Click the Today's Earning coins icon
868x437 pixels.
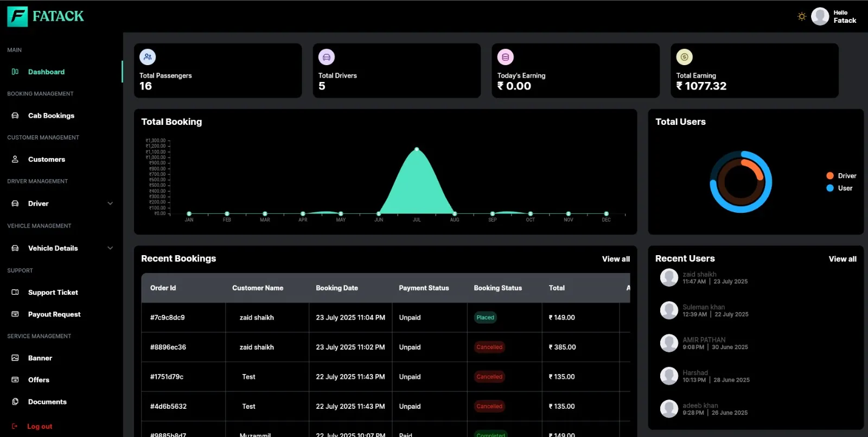[506, 57]
